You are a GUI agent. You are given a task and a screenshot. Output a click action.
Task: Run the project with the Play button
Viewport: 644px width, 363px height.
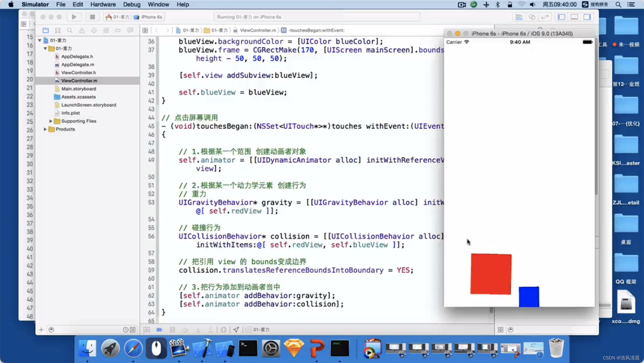[74, 17]
